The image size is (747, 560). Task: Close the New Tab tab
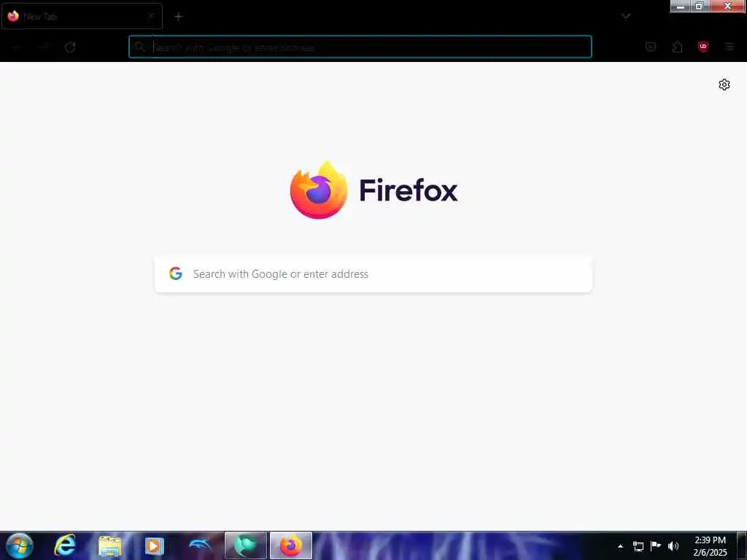[151, 16]
